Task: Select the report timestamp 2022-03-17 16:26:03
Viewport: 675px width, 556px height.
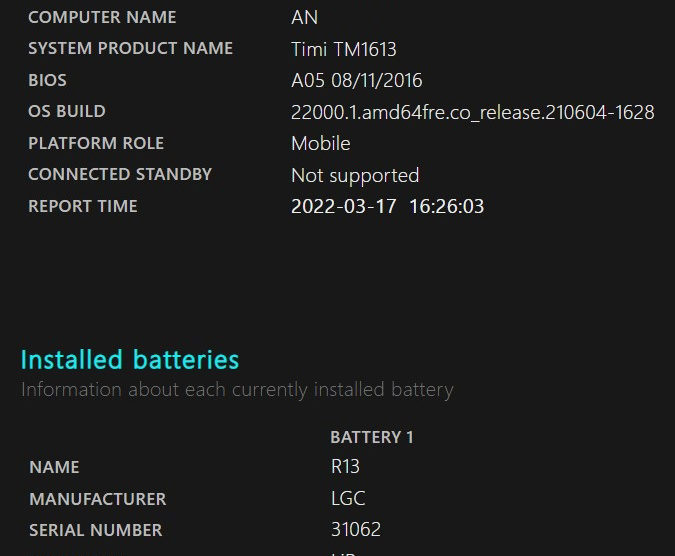Action: tap(387, 207)
